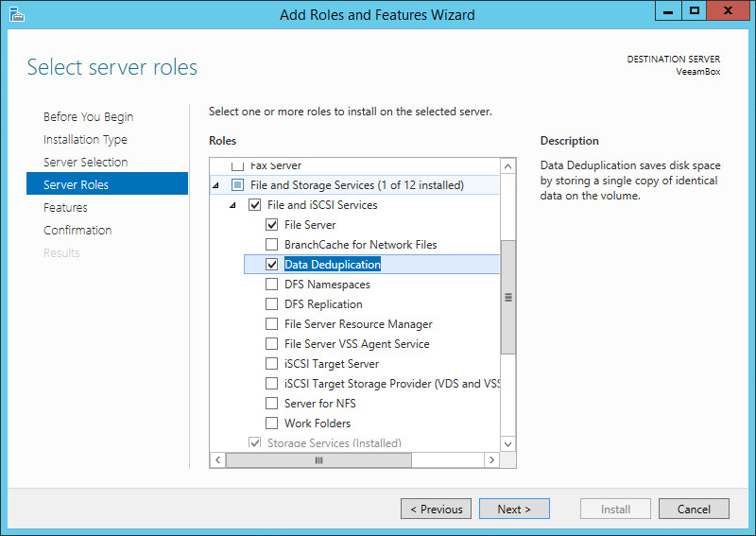756x536 pixels.
Task: Click the Next button
Action: coord(514,509)
